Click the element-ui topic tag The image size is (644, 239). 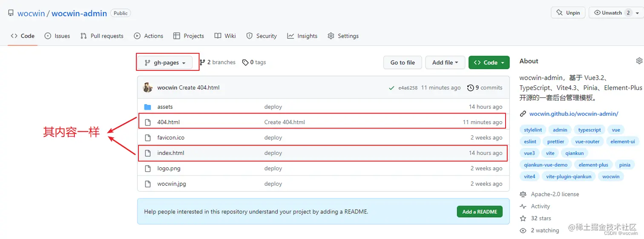tap(623, 141)
